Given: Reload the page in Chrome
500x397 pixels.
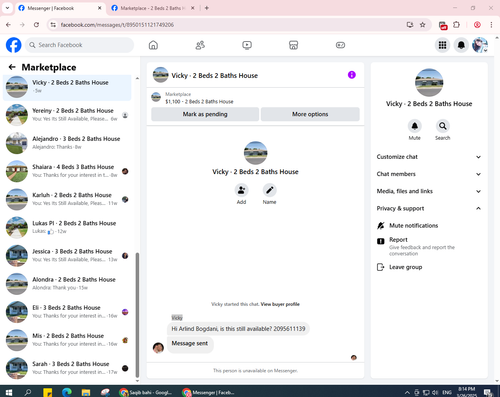Looking at the screenshot, I should [36, 25].
